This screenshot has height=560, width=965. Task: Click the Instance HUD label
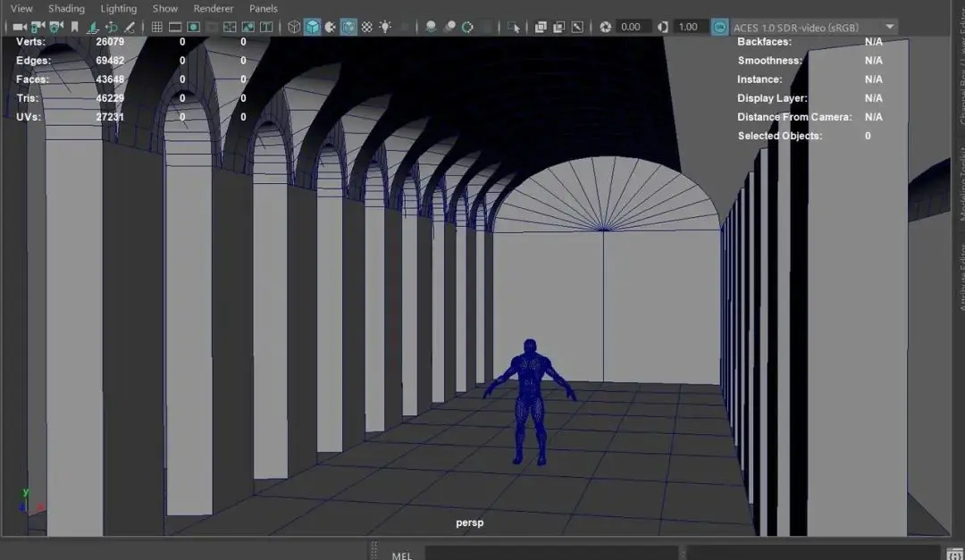click(759, 79)
